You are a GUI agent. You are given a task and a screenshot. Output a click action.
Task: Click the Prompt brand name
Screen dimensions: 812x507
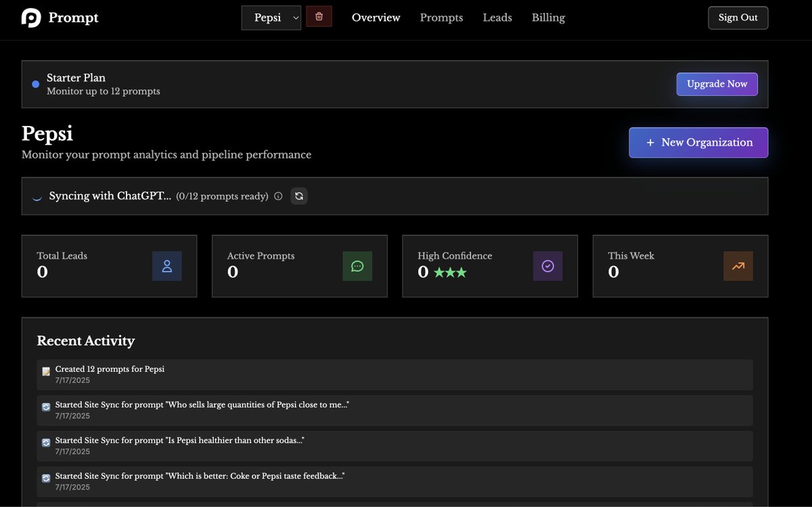point(73,18)
